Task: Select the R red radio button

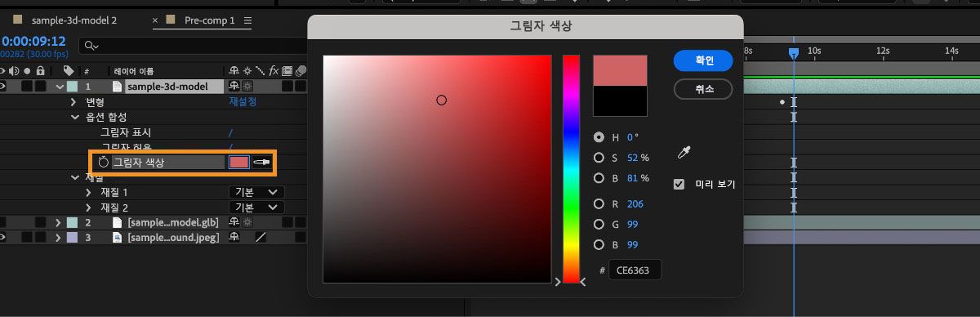Action: [x=599, y=203]
